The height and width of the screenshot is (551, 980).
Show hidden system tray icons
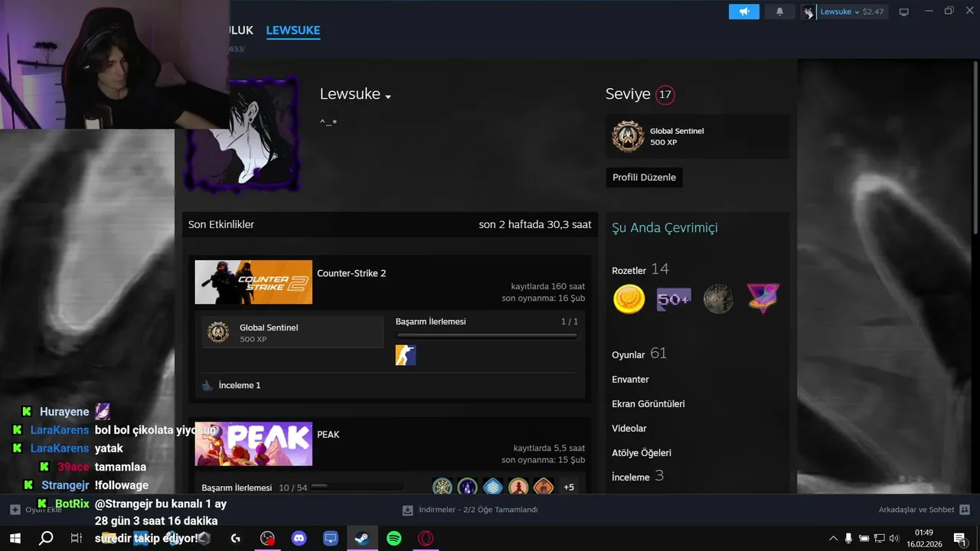[833, 539]
